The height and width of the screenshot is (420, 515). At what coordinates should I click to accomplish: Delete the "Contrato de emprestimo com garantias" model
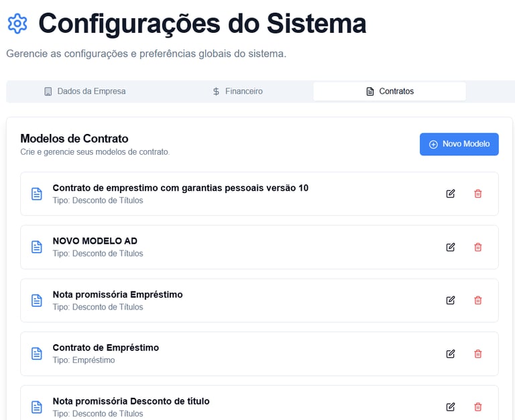(478, 194)
